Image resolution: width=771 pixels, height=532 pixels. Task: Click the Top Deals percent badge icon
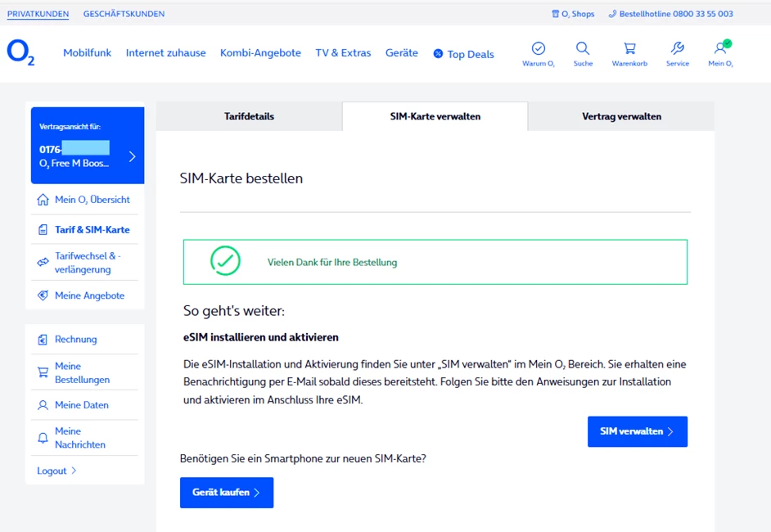(x=438, y=53)
